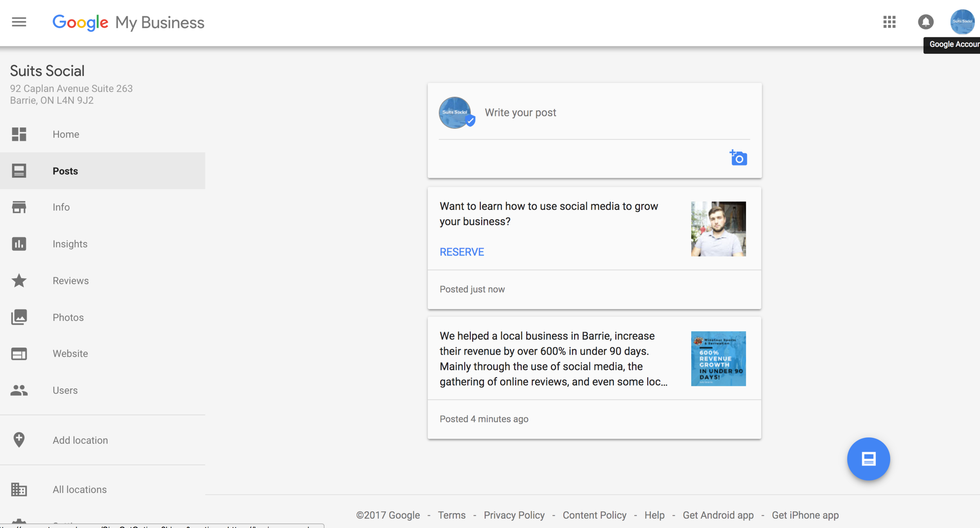Click the All locations building icon
Viewport: 980px width, 528px height.
(x=19, y=489)
